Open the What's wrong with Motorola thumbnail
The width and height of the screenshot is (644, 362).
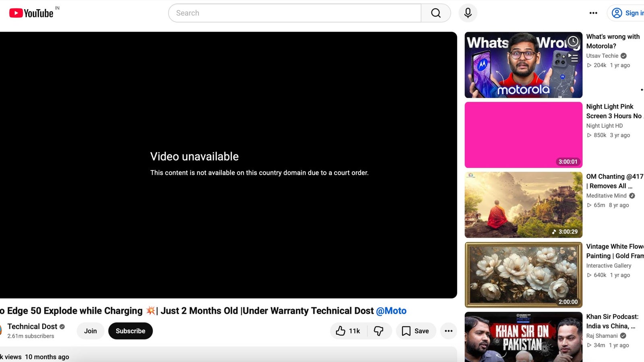[523, 65]
